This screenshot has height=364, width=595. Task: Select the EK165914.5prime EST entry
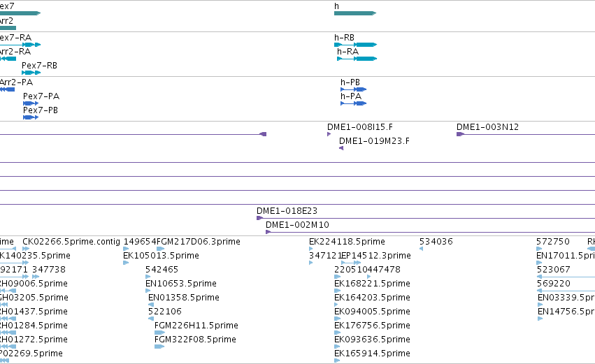tap(372, 354)
